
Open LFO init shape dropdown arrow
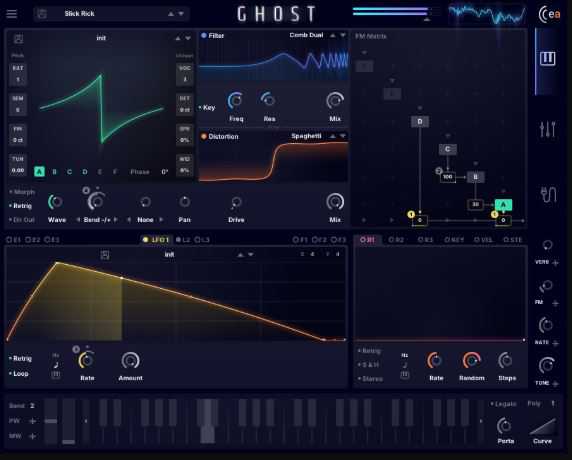(251, 254)
